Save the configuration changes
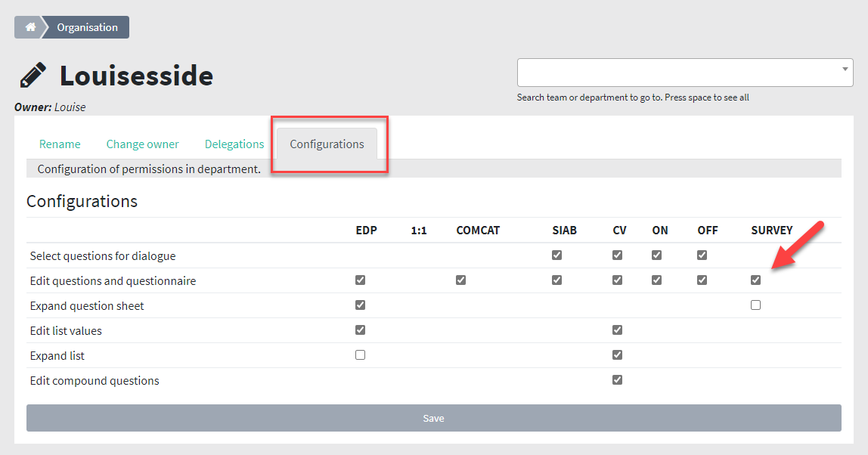The height and width of the screenshot is (455, 868). [x=434, y=418]
